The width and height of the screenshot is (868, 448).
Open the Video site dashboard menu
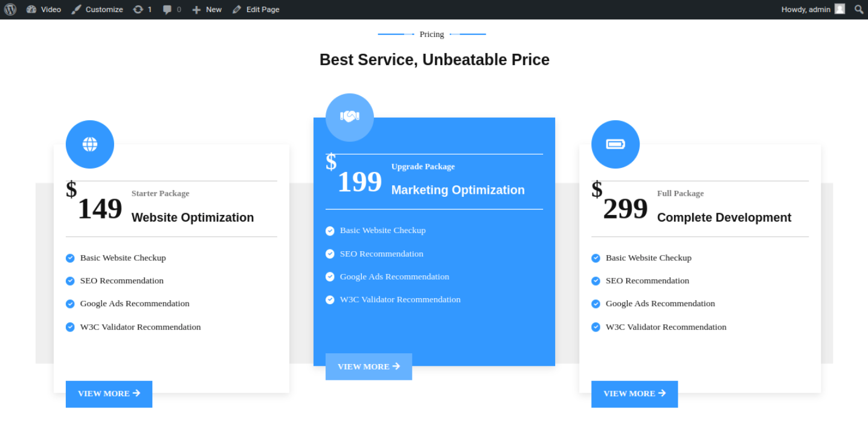coord(44,10)
